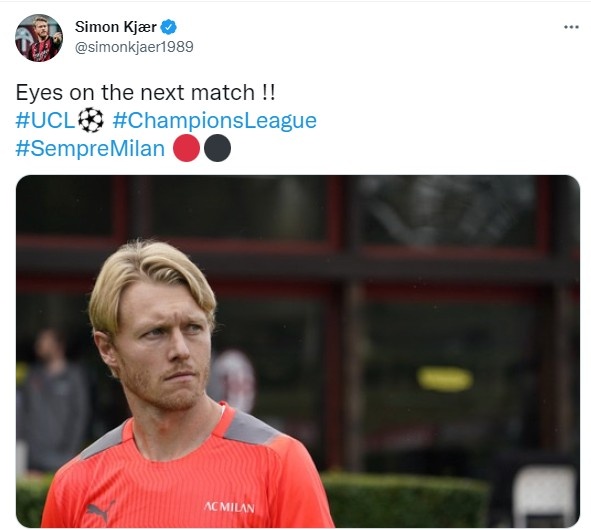The height and width of the screenshot is (530, 591).
Task: Open the #ChampionsLeague hashtag
Action: coord(214,121)
